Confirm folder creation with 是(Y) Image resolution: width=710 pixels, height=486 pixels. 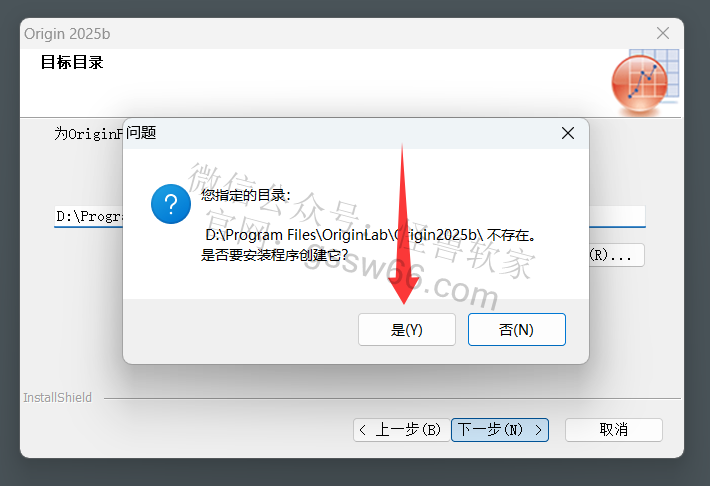click(x=407, y=330)
